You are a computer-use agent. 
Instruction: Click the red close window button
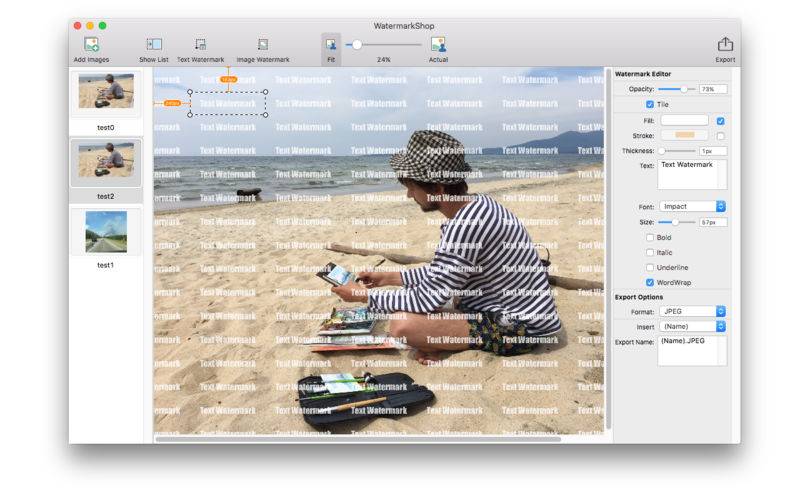78,26
